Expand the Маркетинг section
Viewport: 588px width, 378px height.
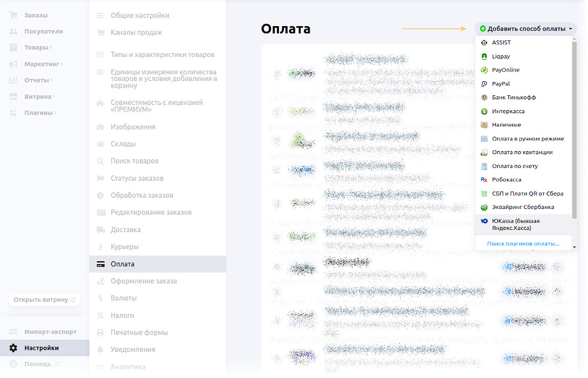click(x=43, y=64)
